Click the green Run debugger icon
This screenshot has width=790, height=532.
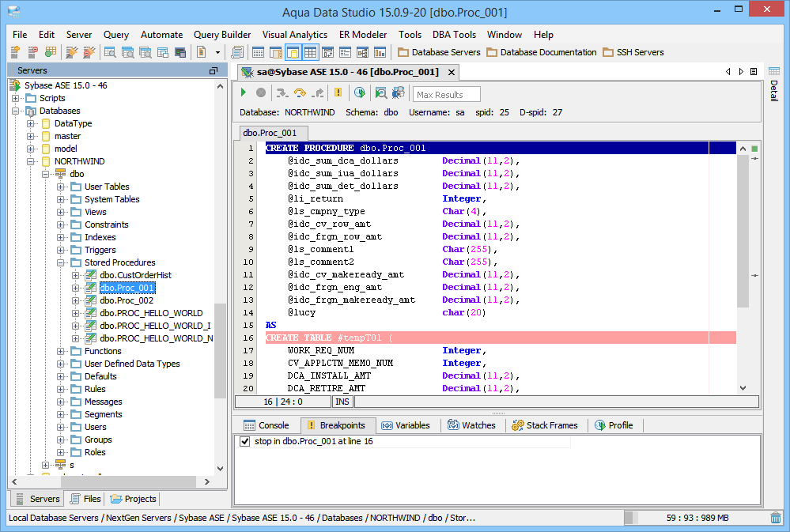click(244, 93)
